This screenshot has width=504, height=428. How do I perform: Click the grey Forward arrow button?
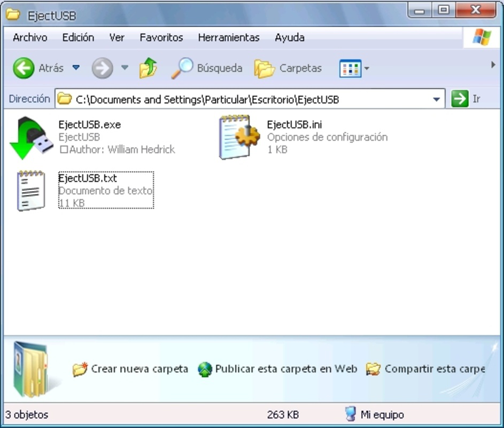coord(102,68)
